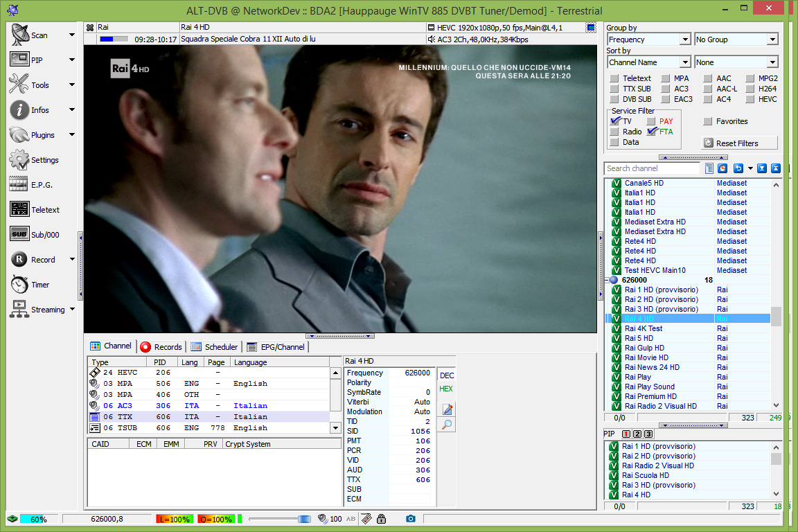The height and width of the screenshot is (532, 798).
Task: Switch to the Channel tab
Action: [x=111, y=346]
